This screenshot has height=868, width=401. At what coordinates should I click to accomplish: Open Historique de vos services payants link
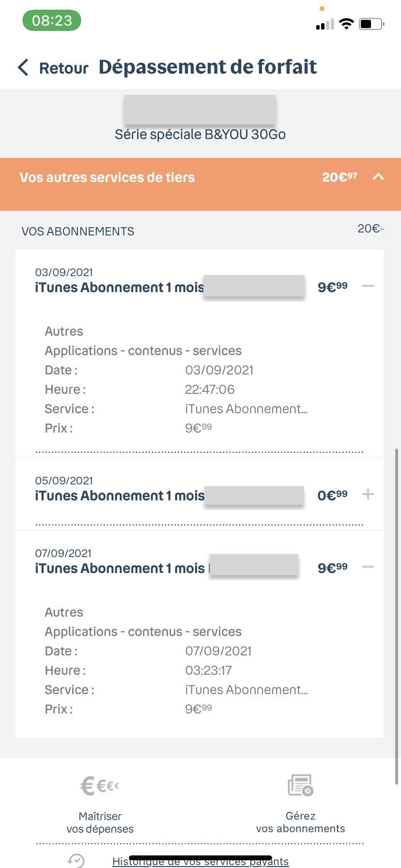pos(200,861)
